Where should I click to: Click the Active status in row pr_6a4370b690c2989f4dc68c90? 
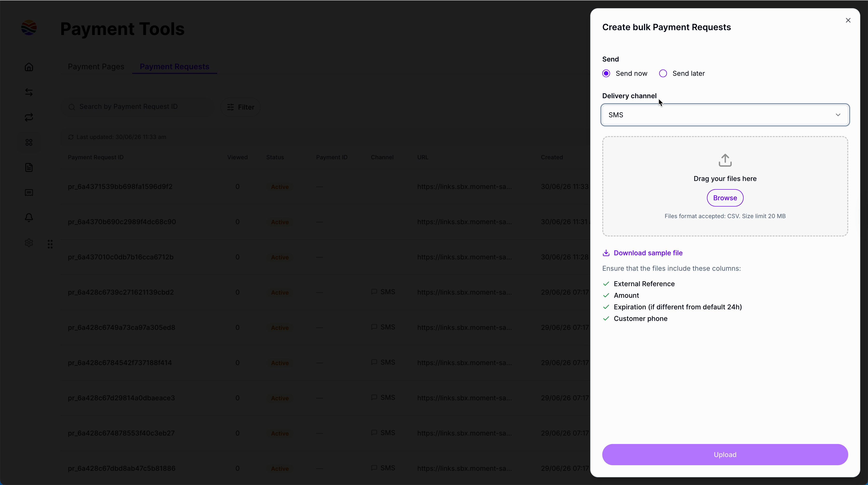280,222
